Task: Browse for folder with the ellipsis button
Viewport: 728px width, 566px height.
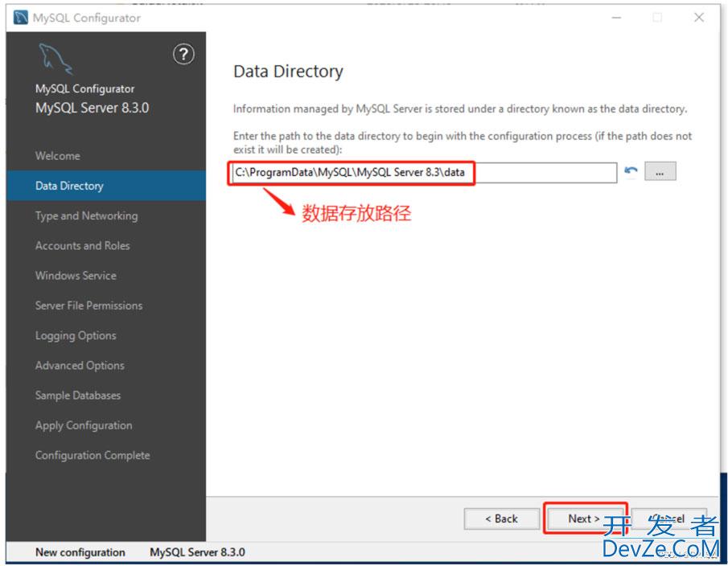Action: click(660, 171)
